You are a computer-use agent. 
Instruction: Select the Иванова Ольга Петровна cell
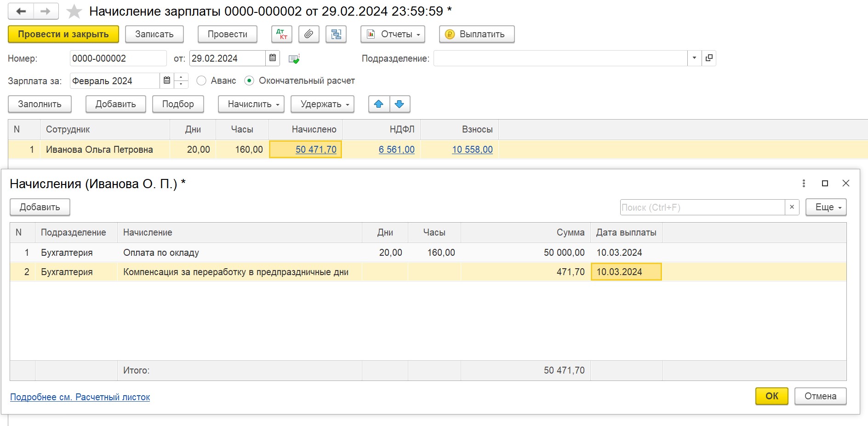[x=105, y=150]
